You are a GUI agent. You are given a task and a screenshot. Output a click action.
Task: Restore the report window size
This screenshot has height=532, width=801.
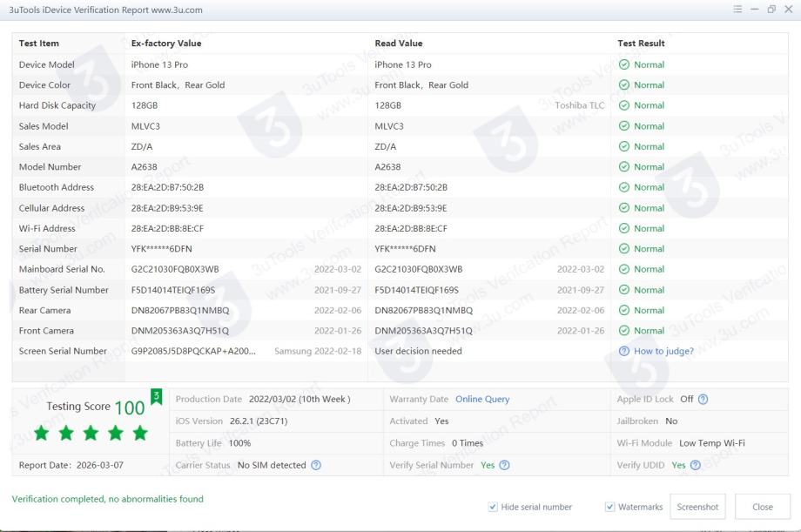772,9
